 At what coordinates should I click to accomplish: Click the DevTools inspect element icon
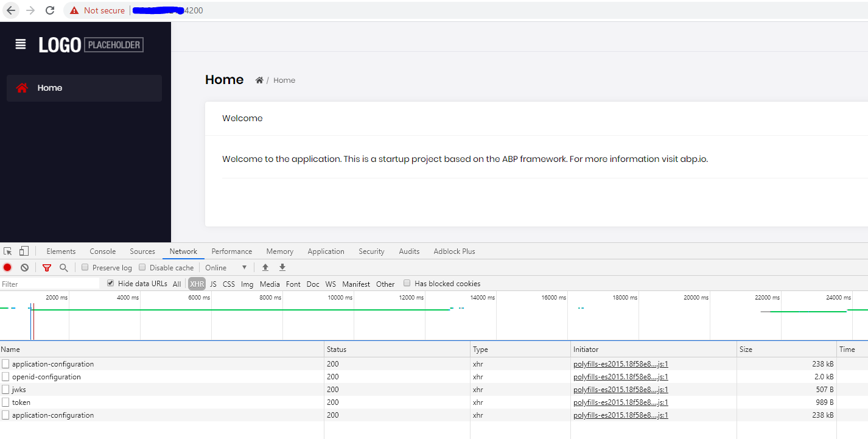coord(8,251)
